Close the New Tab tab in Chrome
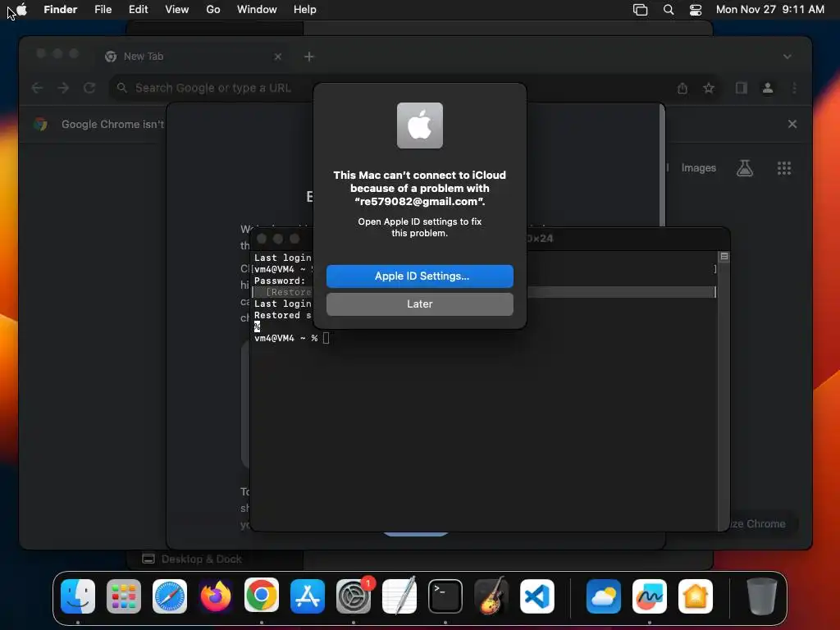This screenshot has width=840, height=630. [277, 57]
